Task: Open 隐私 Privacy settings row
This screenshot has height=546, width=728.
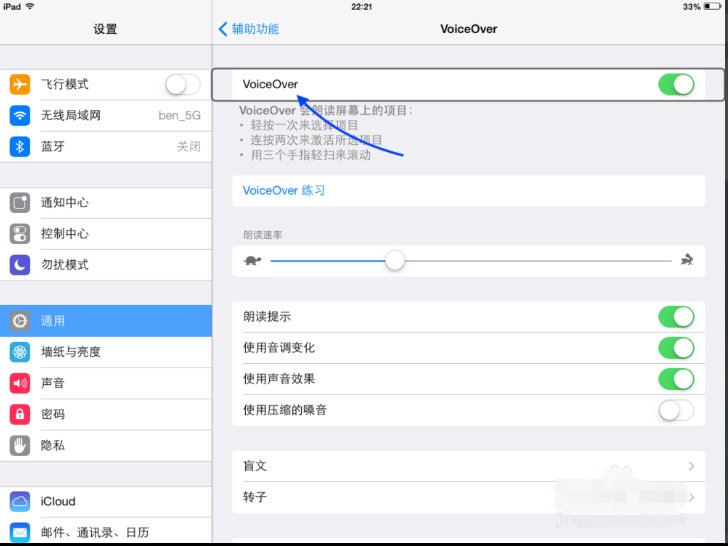Action: tap(106, 446)
